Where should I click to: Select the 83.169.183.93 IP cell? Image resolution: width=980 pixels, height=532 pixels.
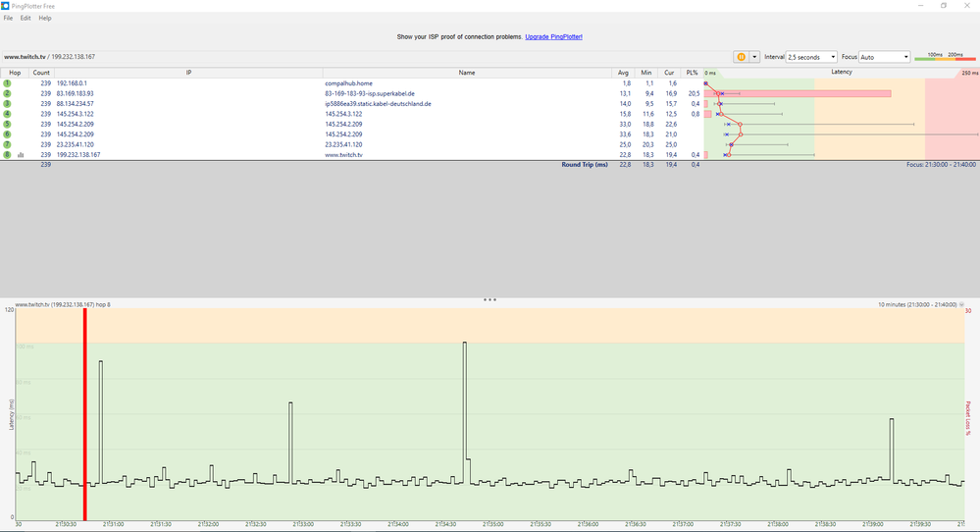point(75,93)
